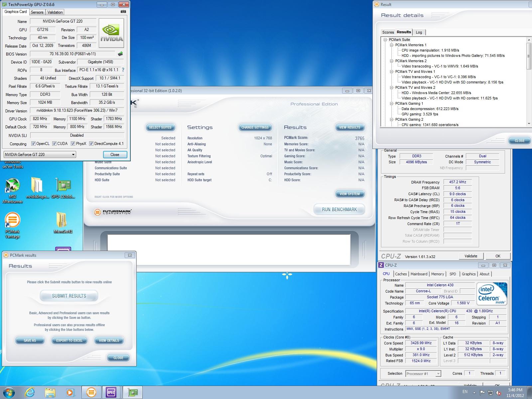532x399 pixels.
Task: Click the VIEW SYSTEM button
Action: pyautogui.click(x=349, y=194)
